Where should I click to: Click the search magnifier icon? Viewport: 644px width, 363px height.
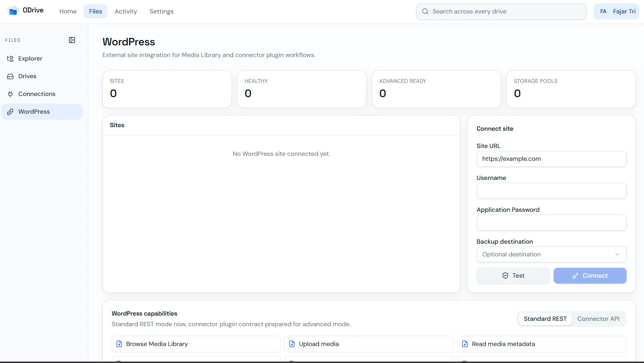tap(425, 11)
